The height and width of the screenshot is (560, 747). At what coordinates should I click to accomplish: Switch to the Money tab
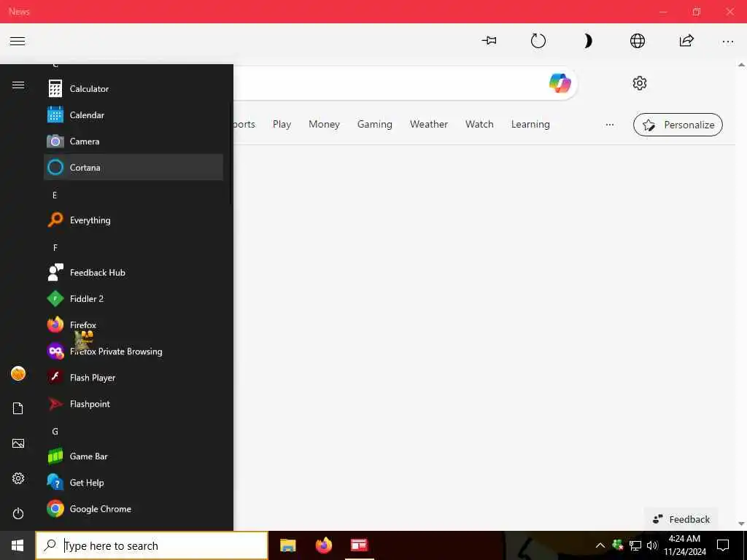pos(324,124)
